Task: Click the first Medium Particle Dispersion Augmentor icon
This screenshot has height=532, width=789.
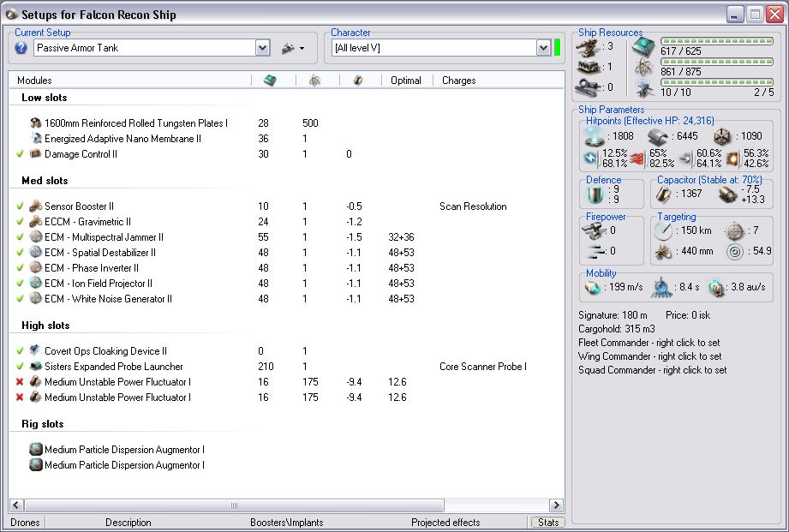Action: pos(36,450)
